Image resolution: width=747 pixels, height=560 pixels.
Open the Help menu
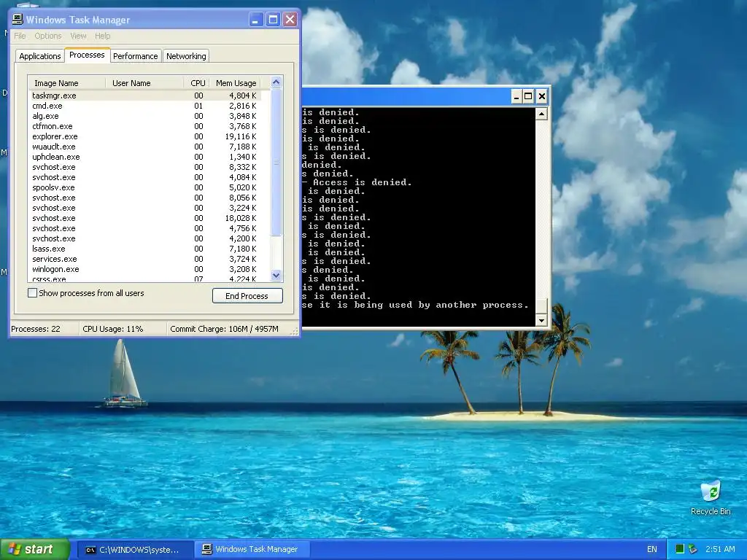click(102, 36)
